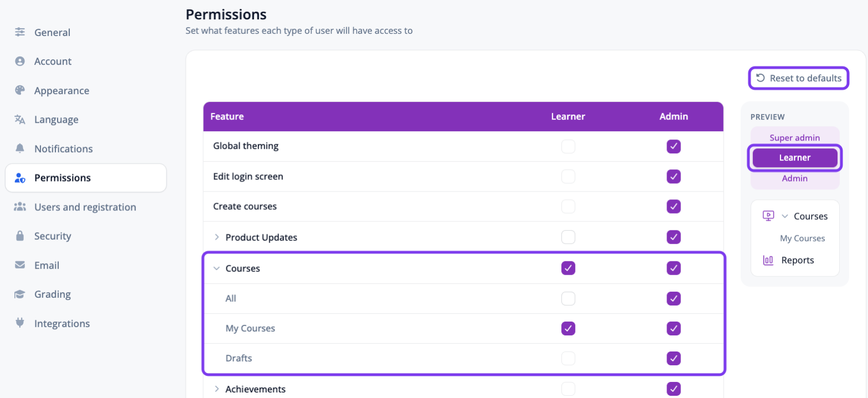The width and height of the screenshot is (868, 398).
Task: Open Notifications settings section
Action: click(86, 148)
